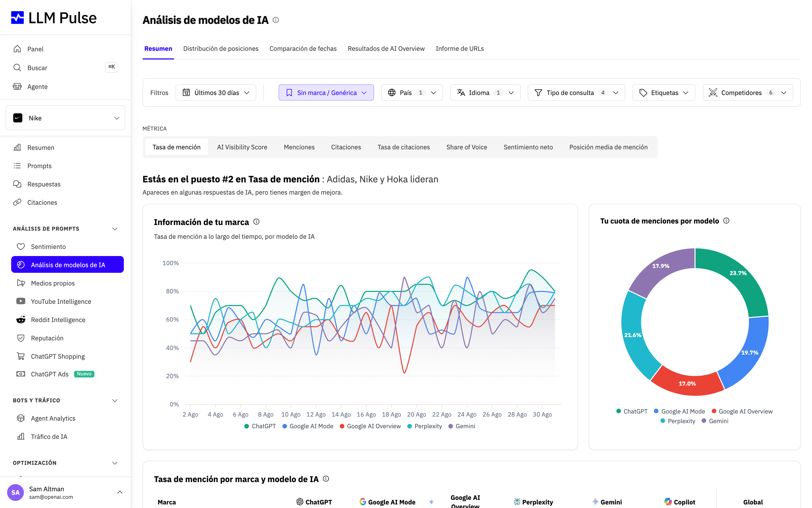Open the Resultados de AI Overview tab
The height and width of the screenshot is (508, 812).
pos(386,49)
